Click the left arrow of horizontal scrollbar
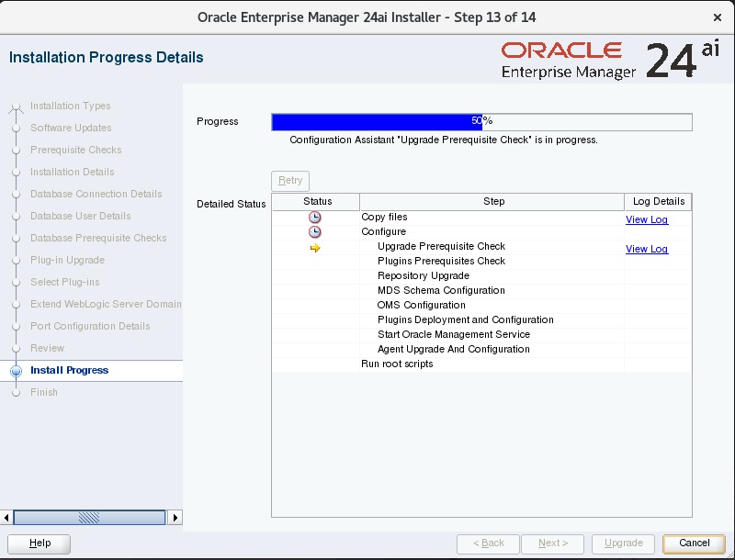 tap(7, 517)
